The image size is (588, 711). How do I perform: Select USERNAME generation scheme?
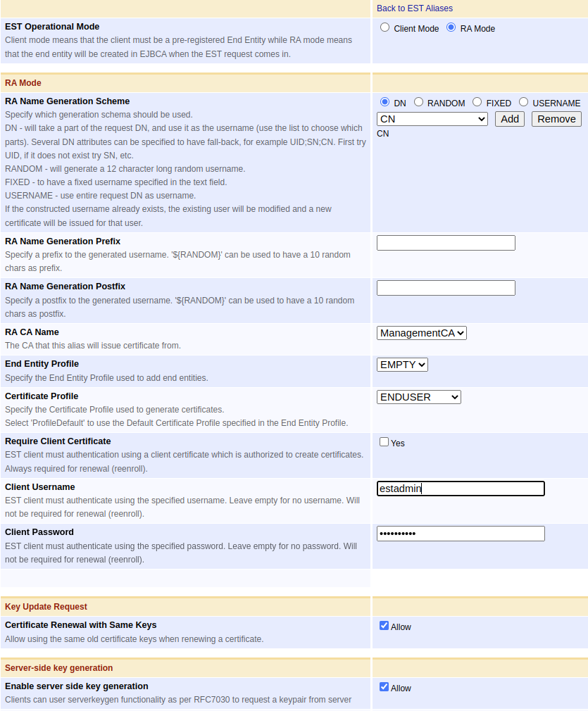pos(524,101)
